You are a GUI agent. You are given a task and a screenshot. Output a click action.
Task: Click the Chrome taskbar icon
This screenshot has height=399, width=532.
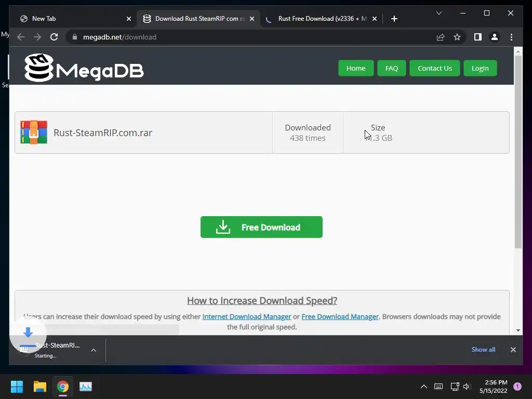63,387
